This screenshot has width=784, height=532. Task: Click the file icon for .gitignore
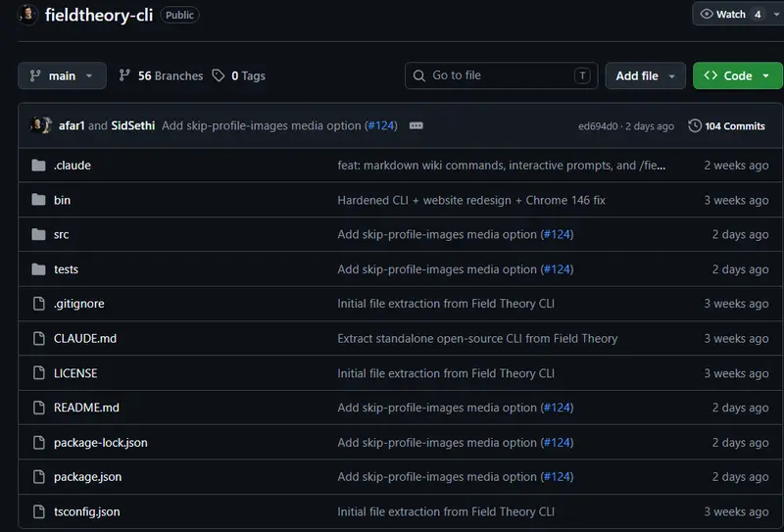(x=38, y=304)
